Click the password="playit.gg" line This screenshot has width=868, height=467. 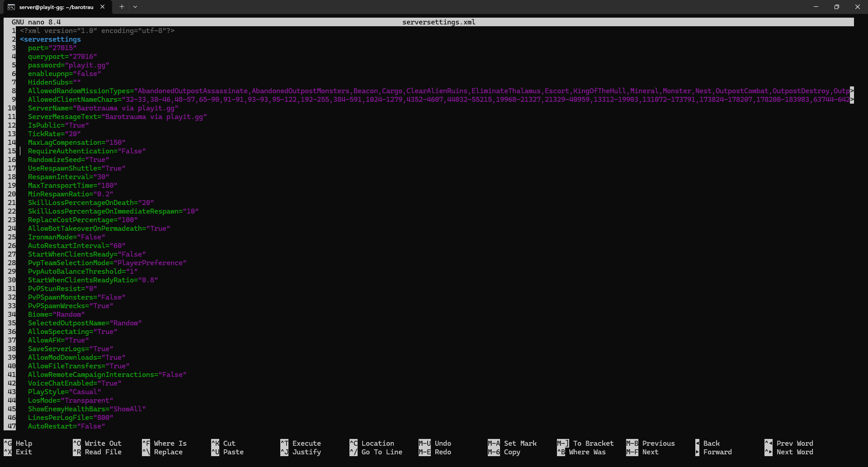69,65
